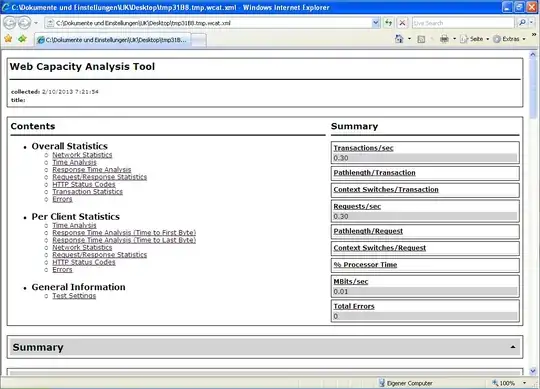The height and width of the screenshot is (389, 540).
Task: Click the Overall Statistics heading
Action: click(70, 146)
